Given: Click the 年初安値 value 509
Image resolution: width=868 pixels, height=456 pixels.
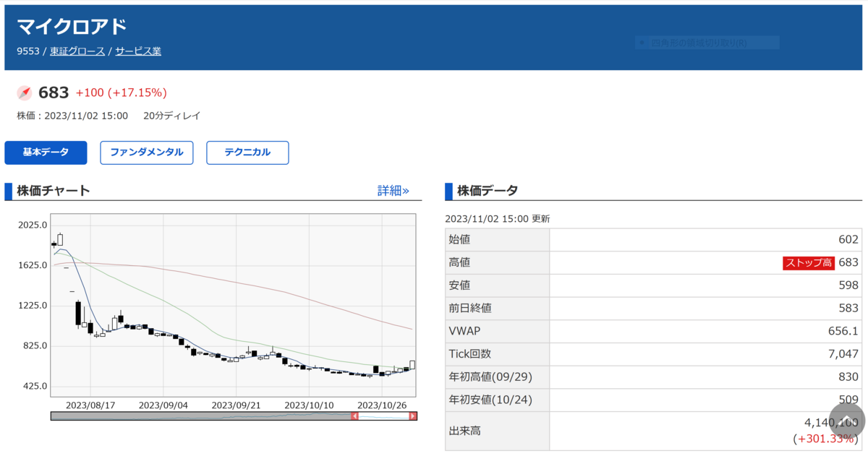Looking at the screenshot, I should 848,400.
